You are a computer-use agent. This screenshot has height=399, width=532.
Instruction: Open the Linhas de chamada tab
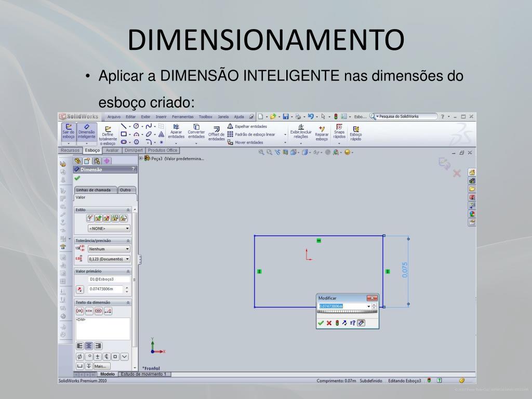[96, 190]
